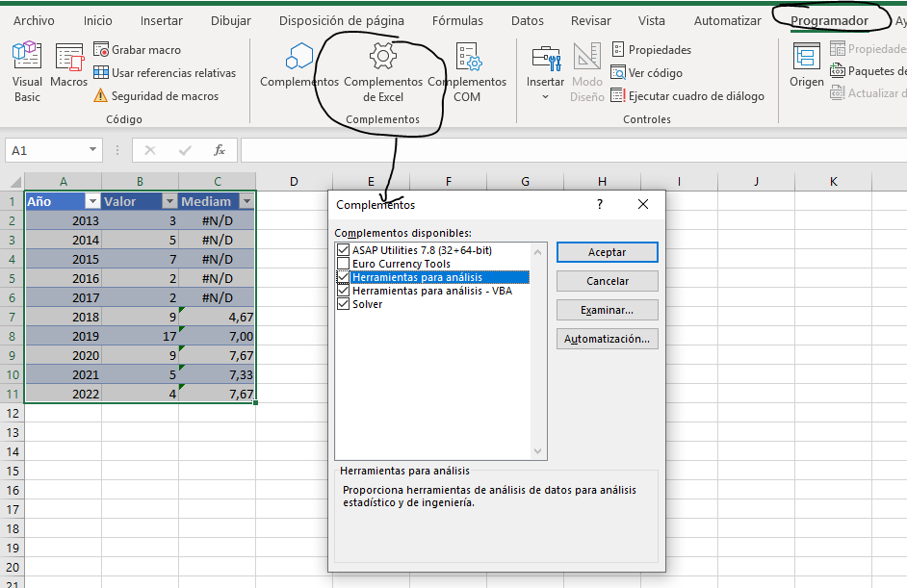This screenshot has height=588, width=907.
Task: Open the Visual Basic editor
Action: (27, 71)
